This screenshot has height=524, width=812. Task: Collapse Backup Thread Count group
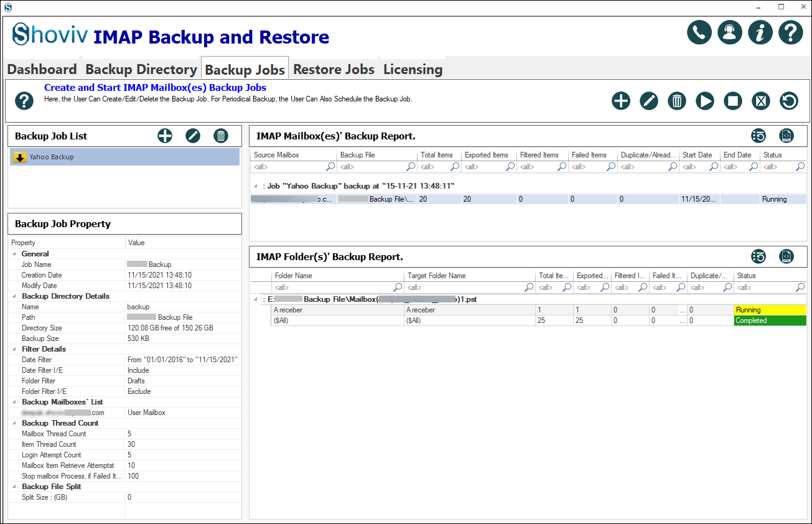(14, 423)
